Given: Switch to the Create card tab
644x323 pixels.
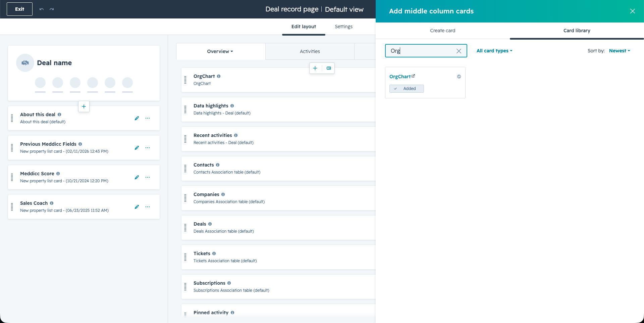Looking at the screenshot, I should point(443,31).
